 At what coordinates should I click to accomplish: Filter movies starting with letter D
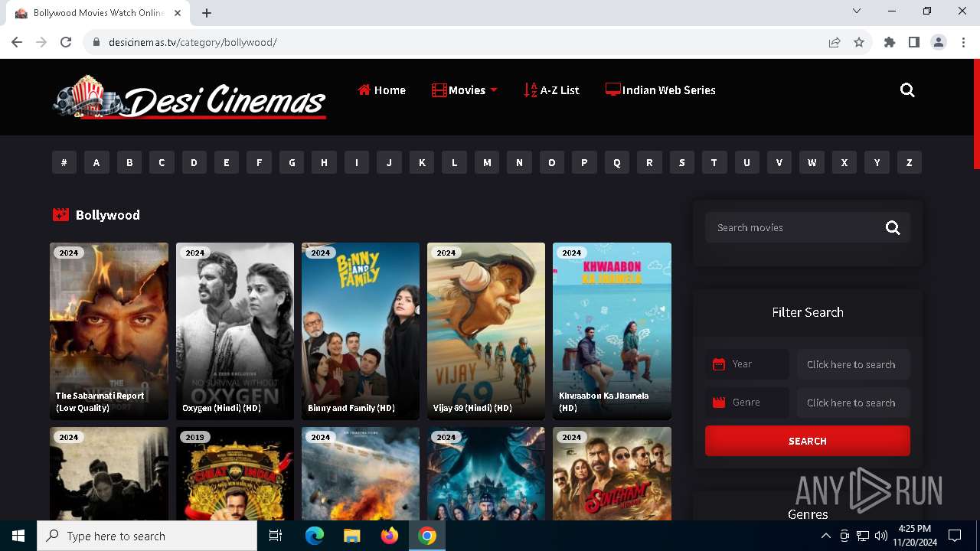(x=194, y=162)
